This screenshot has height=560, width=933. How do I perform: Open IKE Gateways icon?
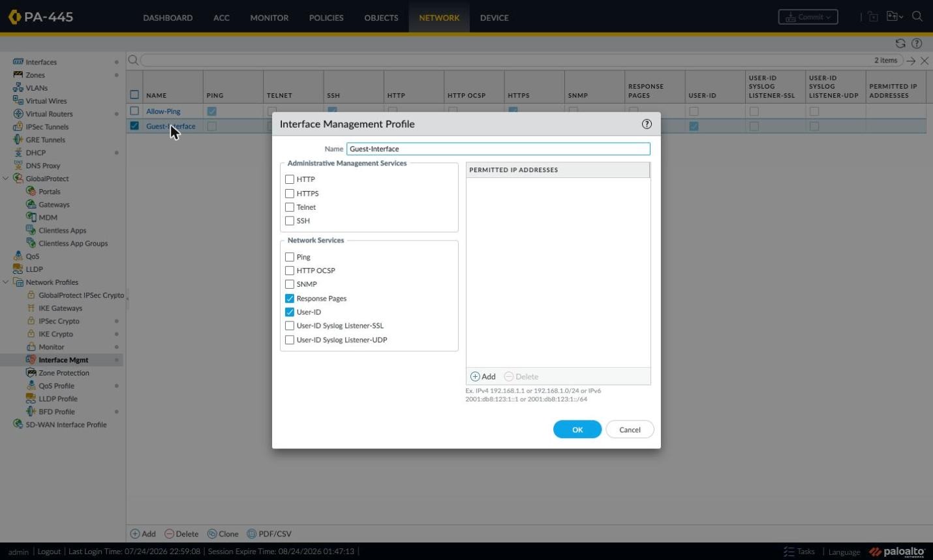(x=31, y=308)
